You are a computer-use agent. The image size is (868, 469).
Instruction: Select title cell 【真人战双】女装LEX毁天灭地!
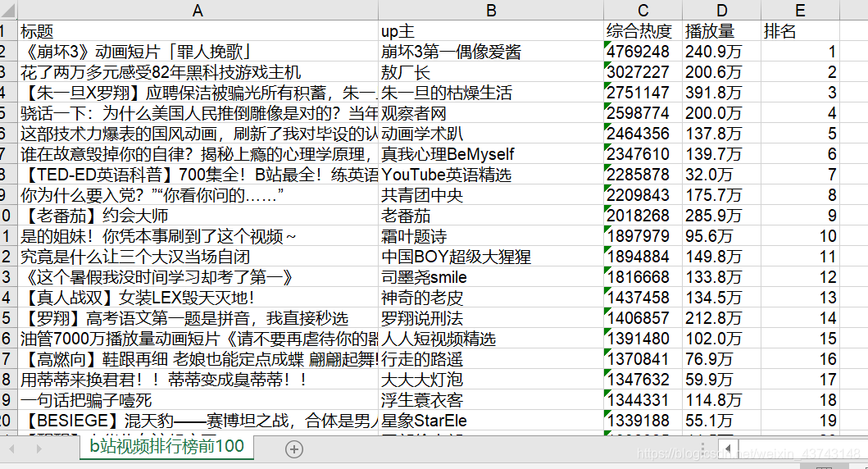pyautogui.click(x=198, y=298)
